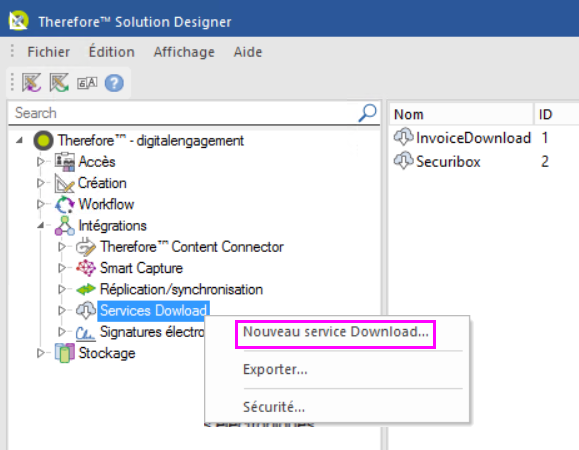Open the Fichier menu
Screen dimensions: 579x450
tap(48, 52)
